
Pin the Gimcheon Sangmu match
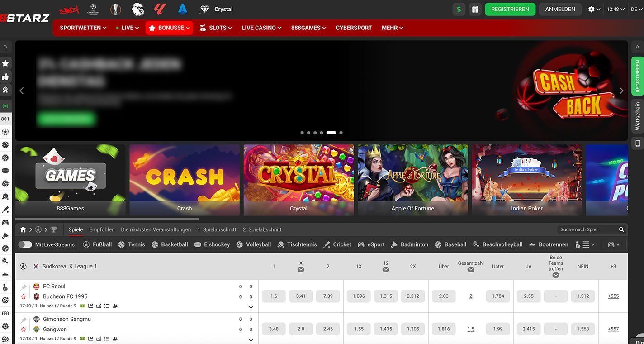point(24,320)
